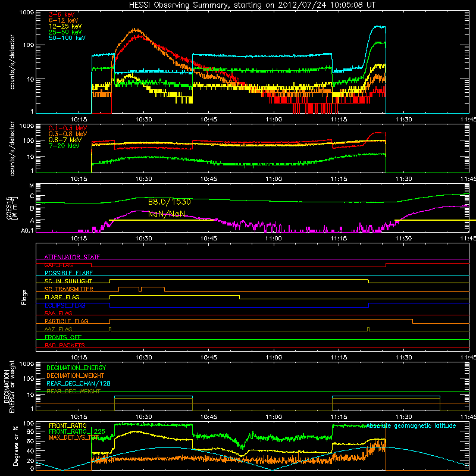476x476 pixels.
Task: Click the Degrees or % axis label
Action: pos(15,446)
